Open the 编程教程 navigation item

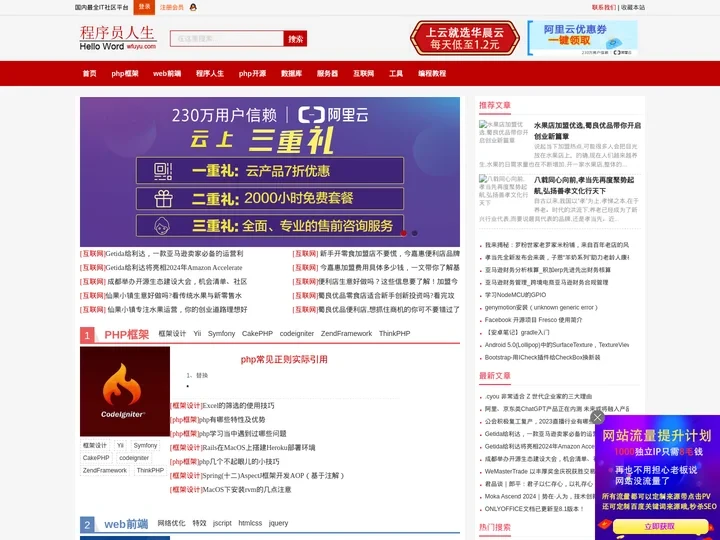(x=432, y=73)
